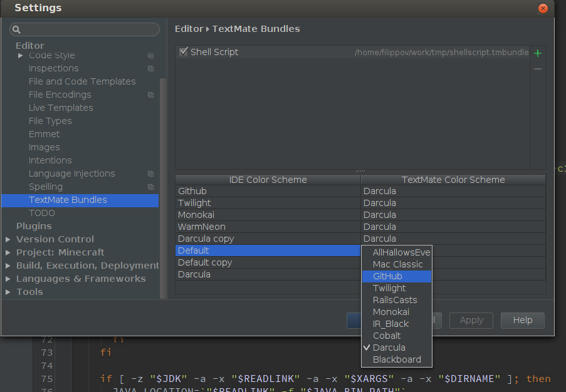Viewport: 566px width, 392px height.
Task: Select the Monokai IDE color scheme row
Action: 268,215
